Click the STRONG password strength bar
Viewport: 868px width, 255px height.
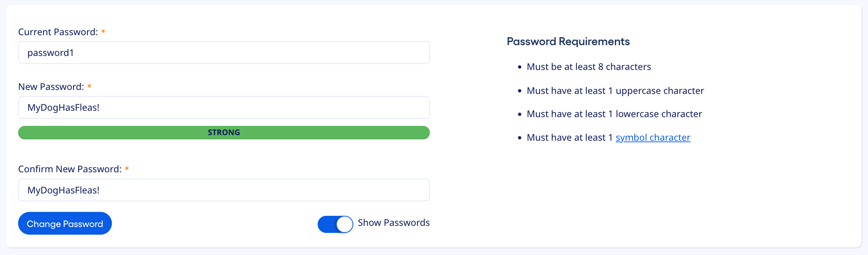tap(224, 132)
